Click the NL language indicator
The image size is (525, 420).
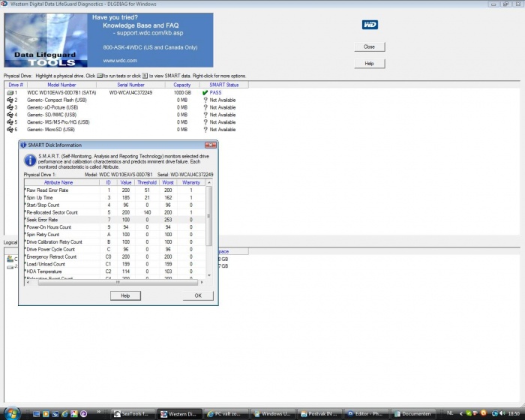(x=450, y=413)
